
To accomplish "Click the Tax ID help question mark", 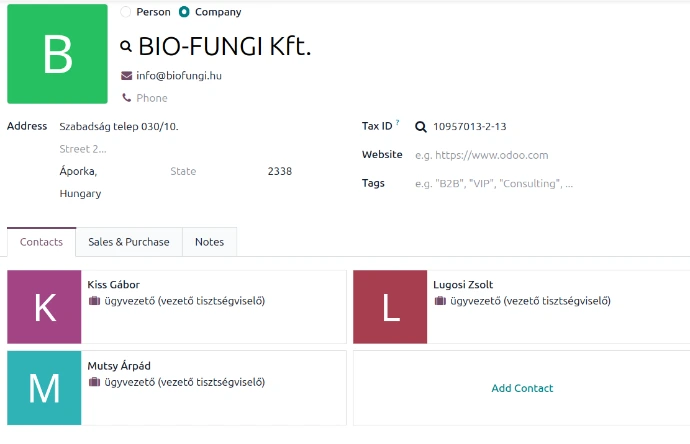I will coord(397,123).
